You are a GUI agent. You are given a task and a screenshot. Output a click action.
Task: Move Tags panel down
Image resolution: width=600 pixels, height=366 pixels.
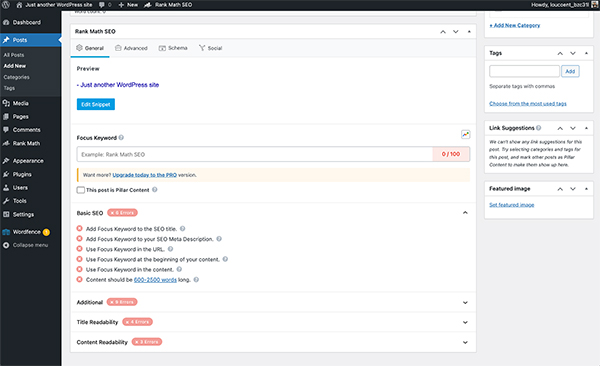(573, 53)
